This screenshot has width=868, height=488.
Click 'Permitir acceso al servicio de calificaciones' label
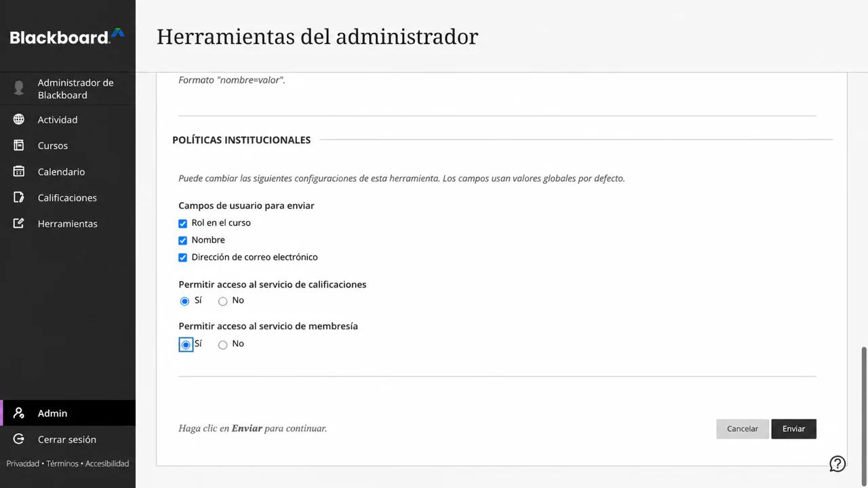coord(273,285)
